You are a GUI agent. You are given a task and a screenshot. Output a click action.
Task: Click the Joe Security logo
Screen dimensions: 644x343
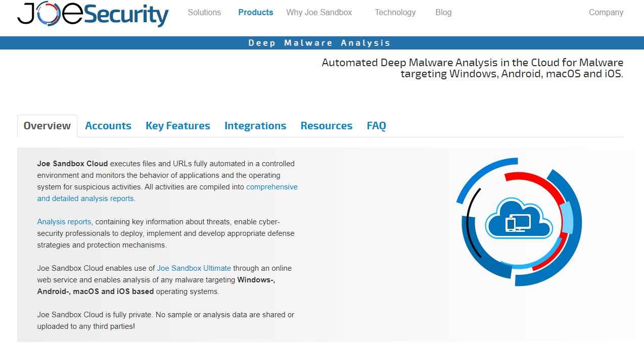pyautogui.click(x=93, y=14)
